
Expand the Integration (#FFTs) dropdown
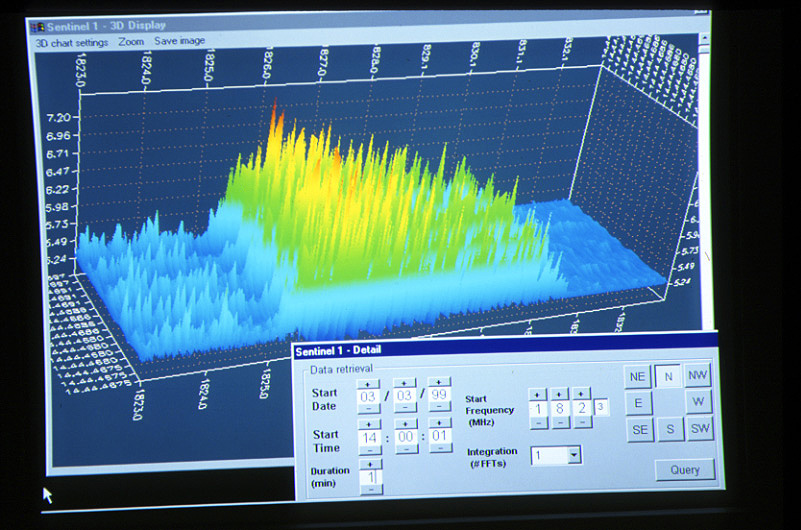[573, 455]
